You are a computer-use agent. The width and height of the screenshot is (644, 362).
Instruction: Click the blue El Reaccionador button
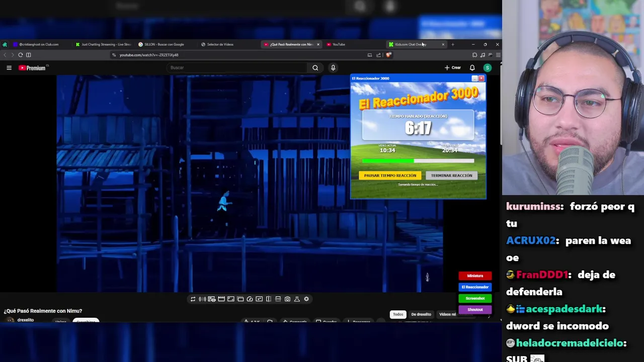(475, 287)
